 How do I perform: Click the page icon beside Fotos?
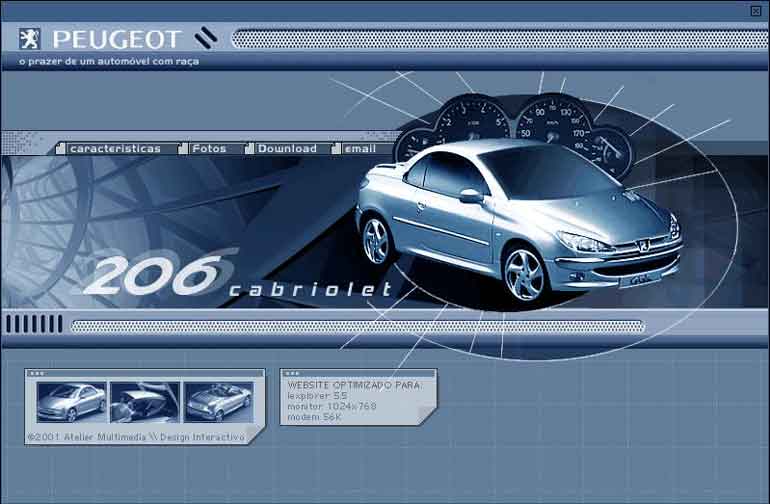tap(183, 148)
